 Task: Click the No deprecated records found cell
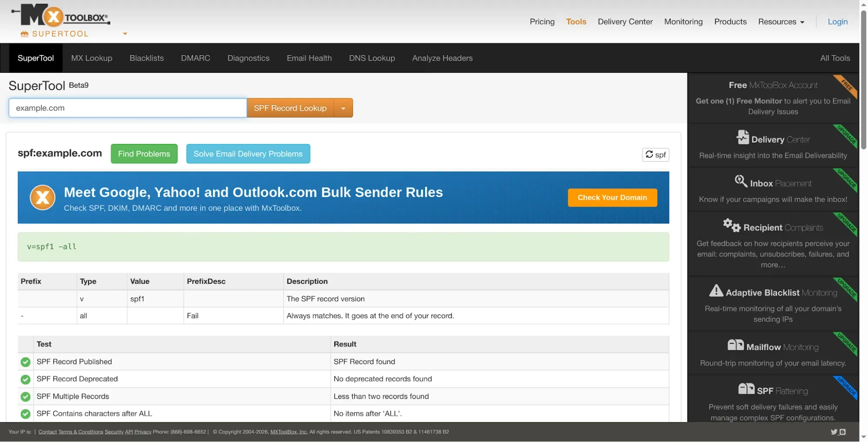pos(499,379)
